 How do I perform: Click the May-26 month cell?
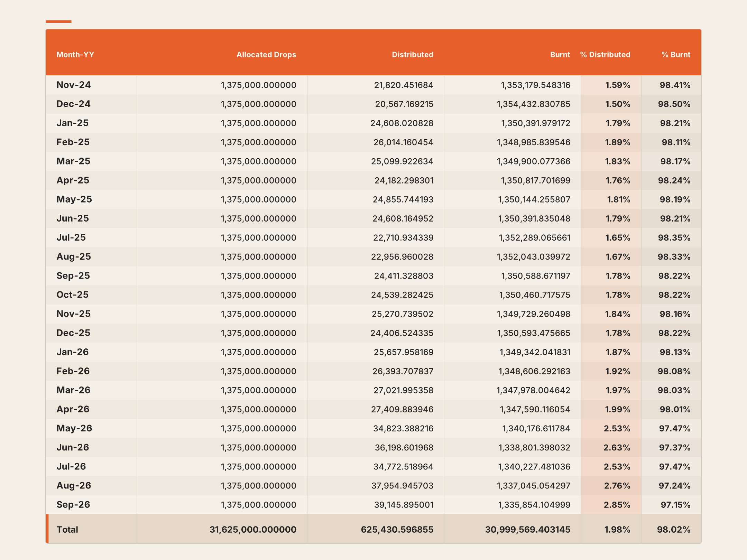(74, 428)
